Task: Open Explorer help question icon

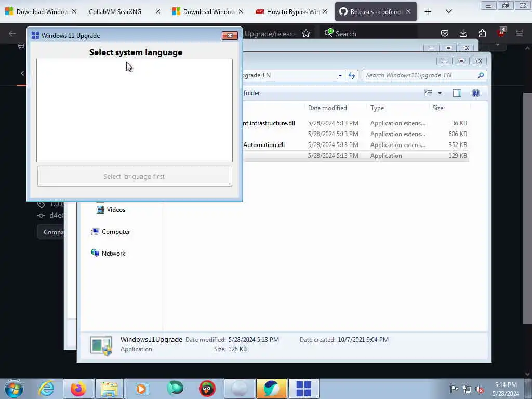Action: point(476,93)
